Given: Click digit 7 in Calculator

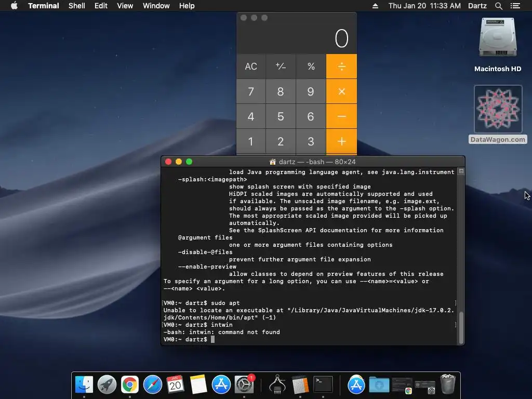Looking at the screenshot, I should pos(251,91).
